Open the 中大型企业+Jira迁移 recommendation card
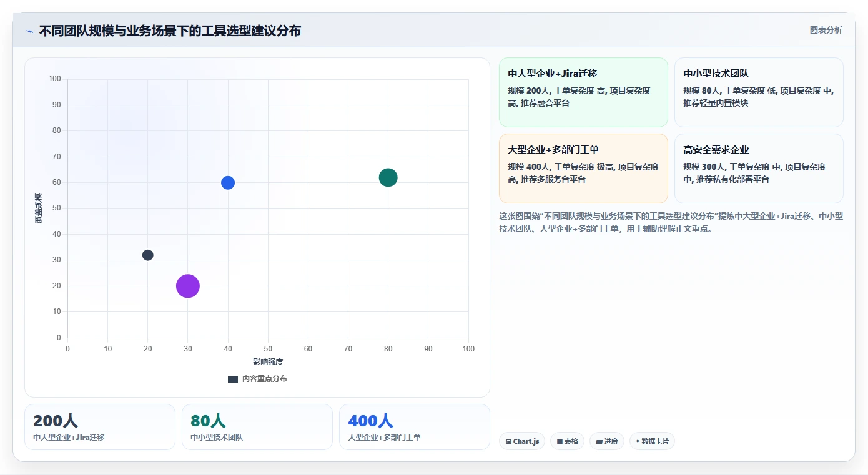This screenshot has width=868, height=475. [583, 92]
